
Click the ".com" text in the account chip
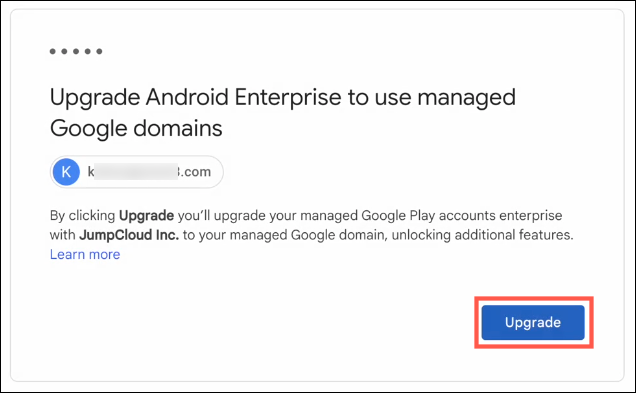click(x=194, y=172)
